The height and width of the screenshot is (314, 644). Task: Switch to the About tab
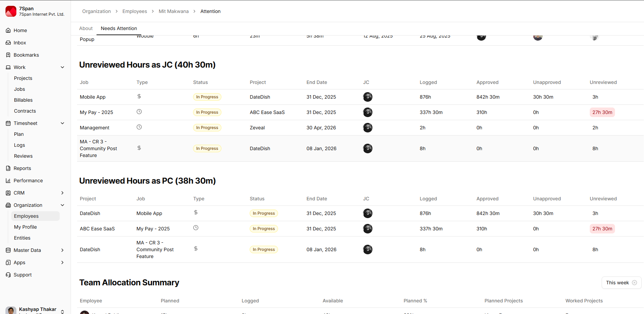point(86,28)
